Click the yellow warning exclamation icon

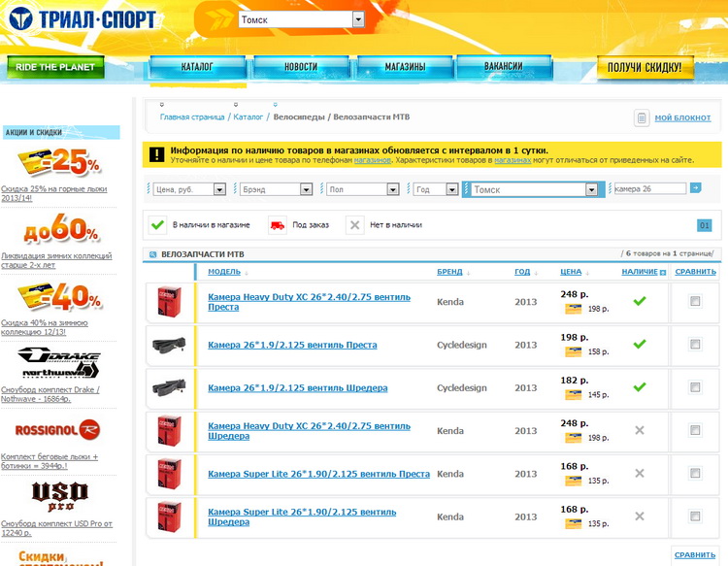157,154
